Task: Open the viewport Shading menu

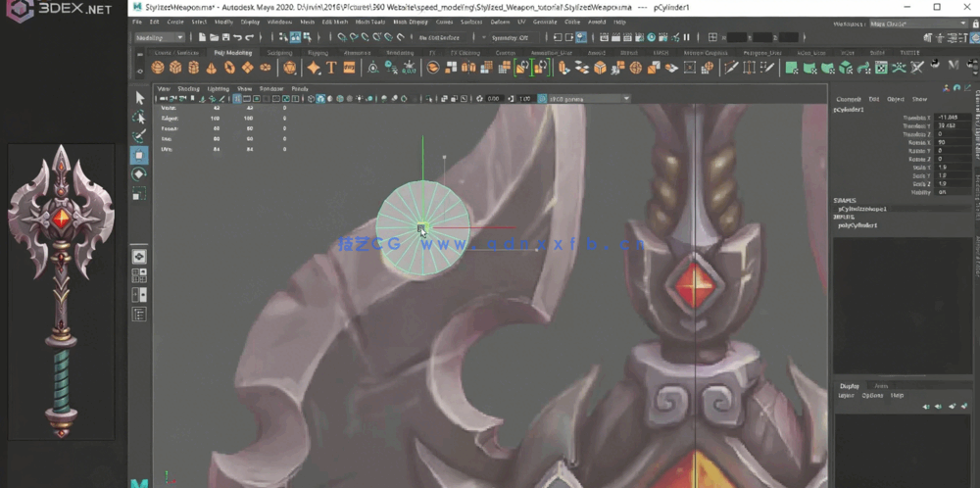Action: 188,89
